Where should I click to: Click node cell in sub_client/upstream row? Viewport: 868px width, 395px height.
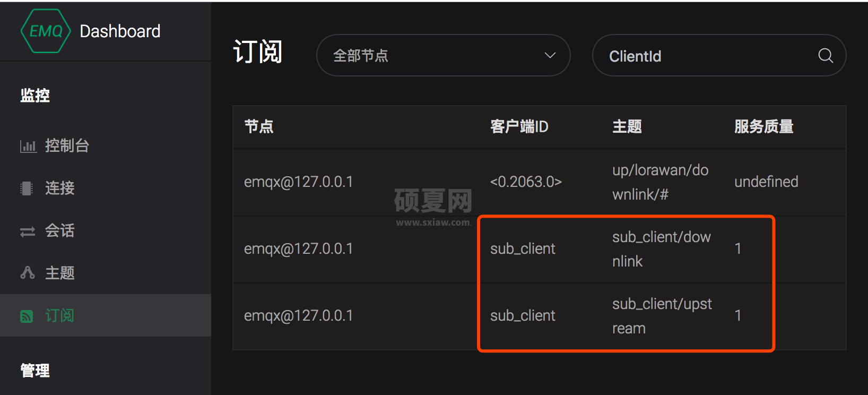point(299,316)
